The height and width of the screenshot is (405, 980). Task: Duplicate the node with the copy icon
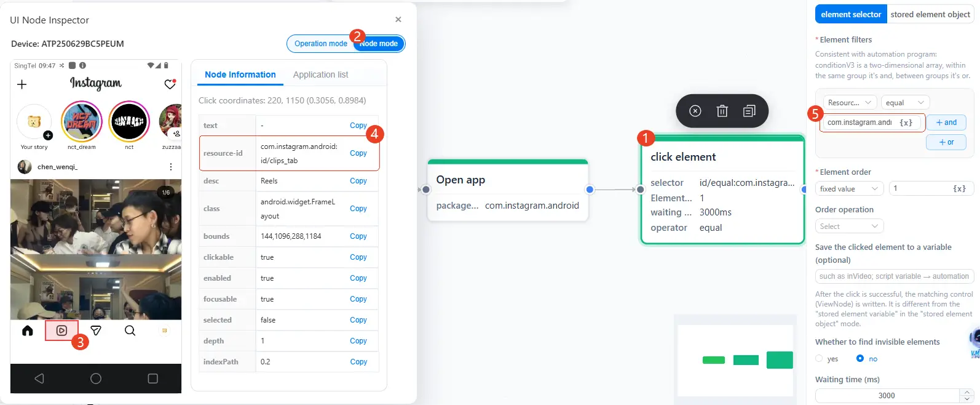[x=749, y=111]
